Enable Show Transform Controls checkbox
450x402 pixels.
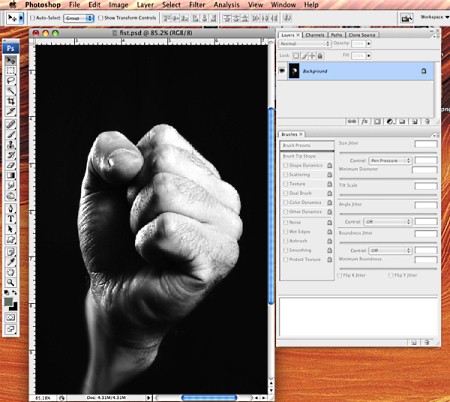(x=100, y=18)
